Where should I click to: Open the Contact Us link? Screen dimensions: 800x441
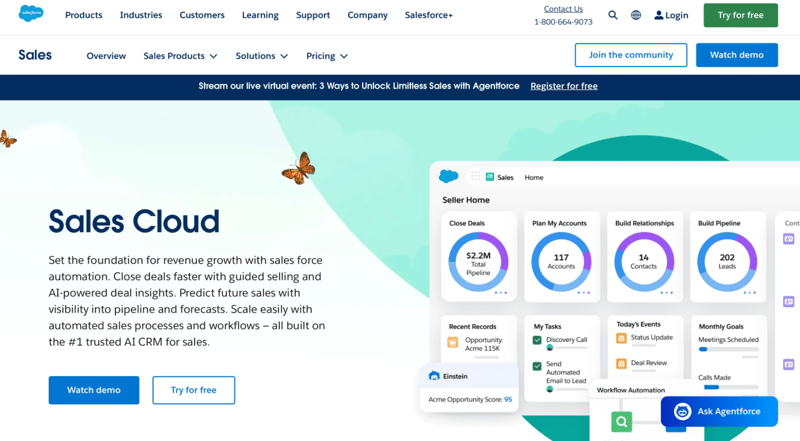563,9
